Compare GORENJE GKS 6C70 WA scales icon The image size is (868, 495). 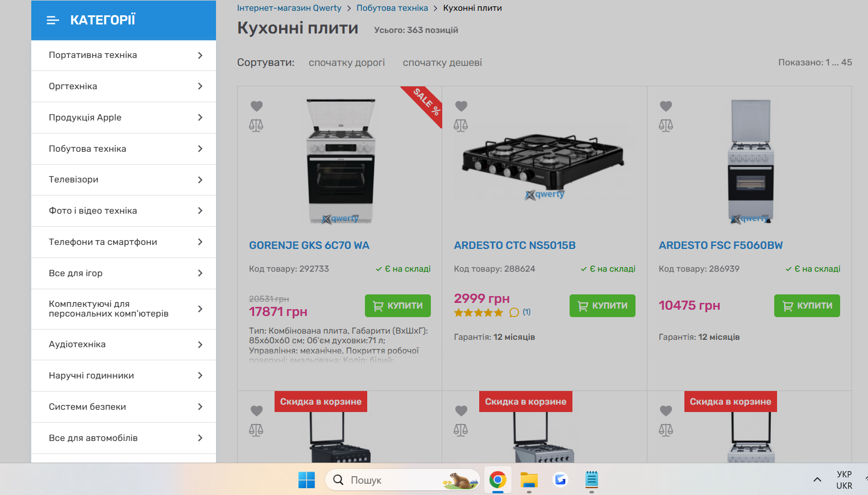click(256, 125)
